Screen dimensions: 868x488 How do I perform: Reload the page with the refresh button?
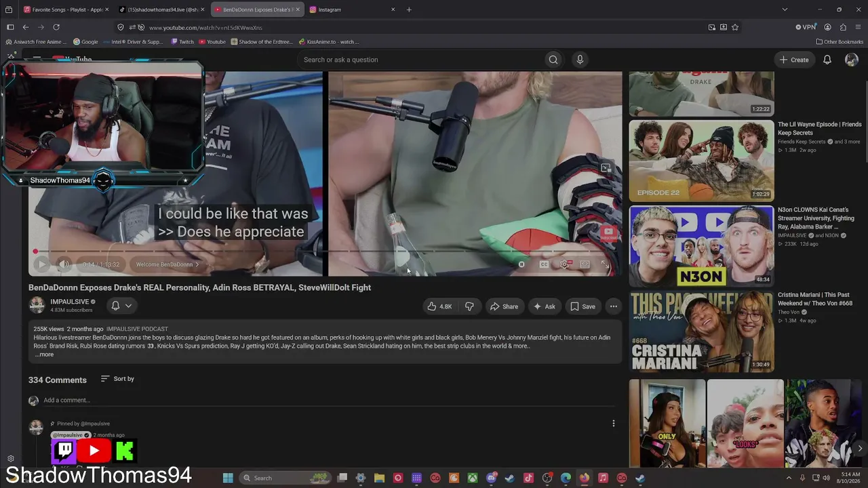click(x=56, y=27)
